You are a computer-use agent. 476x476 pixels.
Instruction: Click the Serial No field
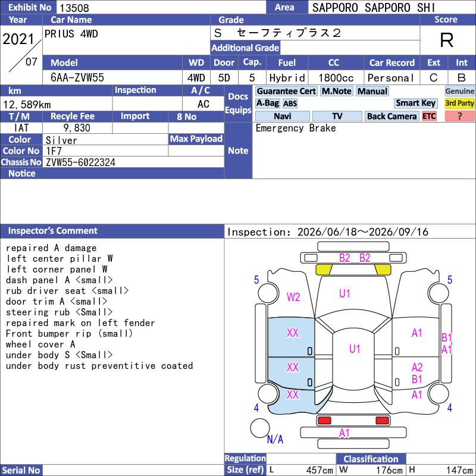pos(133,470)
